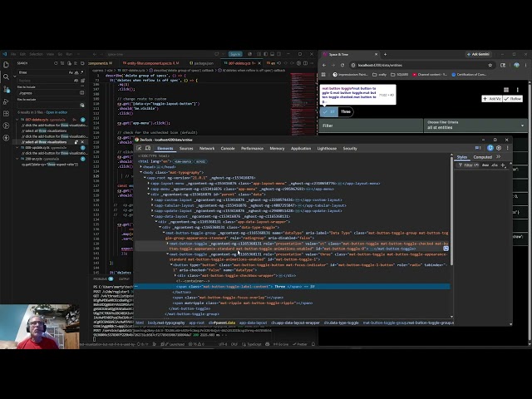Click the files to include field
Screen dimensions: 532x399
[x=48, y=92]
